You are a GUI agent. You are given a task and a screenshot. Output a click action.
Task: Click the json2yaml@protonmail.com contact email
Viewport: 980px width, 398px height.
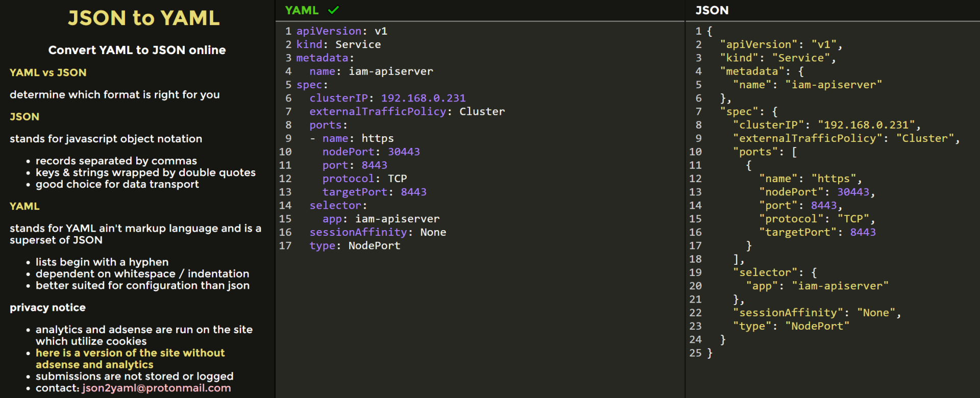click(x=156, y=388)
